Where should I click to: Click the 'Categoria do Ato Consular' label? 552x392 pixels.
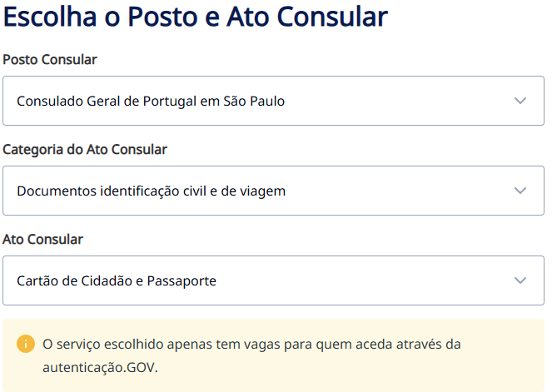point(85,150)
